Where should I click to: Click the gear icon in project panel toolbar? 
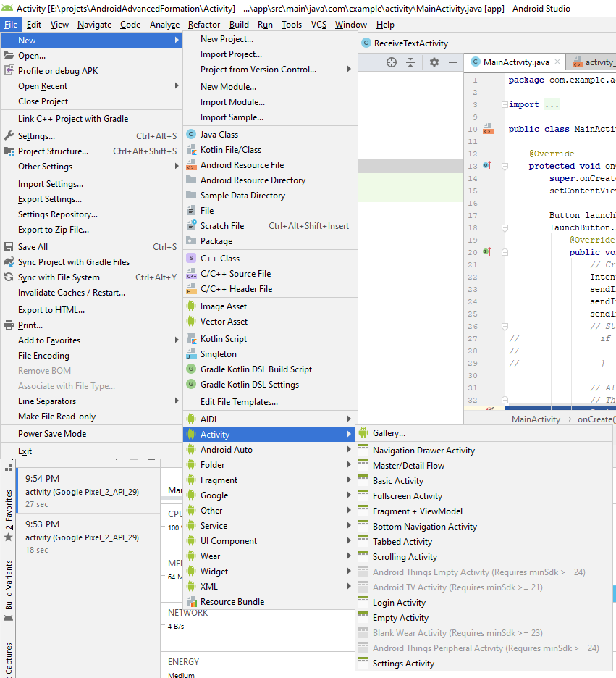434,62
